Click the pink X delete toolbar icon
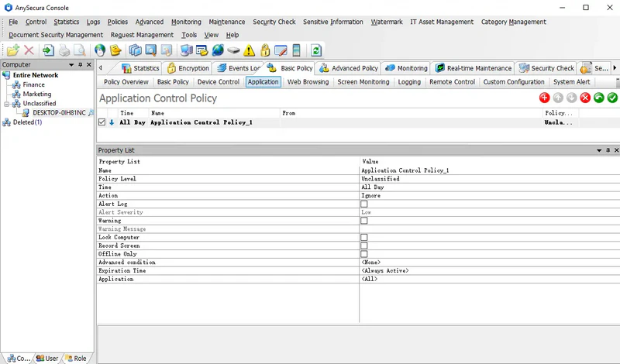 pyautogui.click(x=29, y=50)
